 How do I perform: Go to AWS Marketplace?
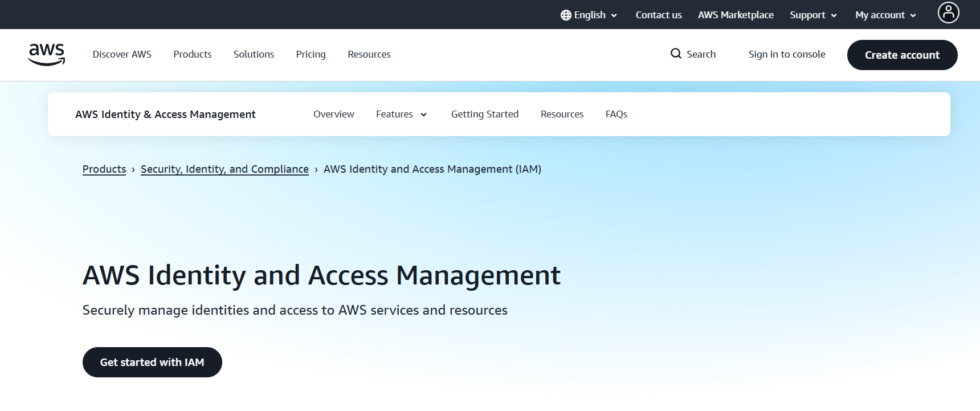736,15
